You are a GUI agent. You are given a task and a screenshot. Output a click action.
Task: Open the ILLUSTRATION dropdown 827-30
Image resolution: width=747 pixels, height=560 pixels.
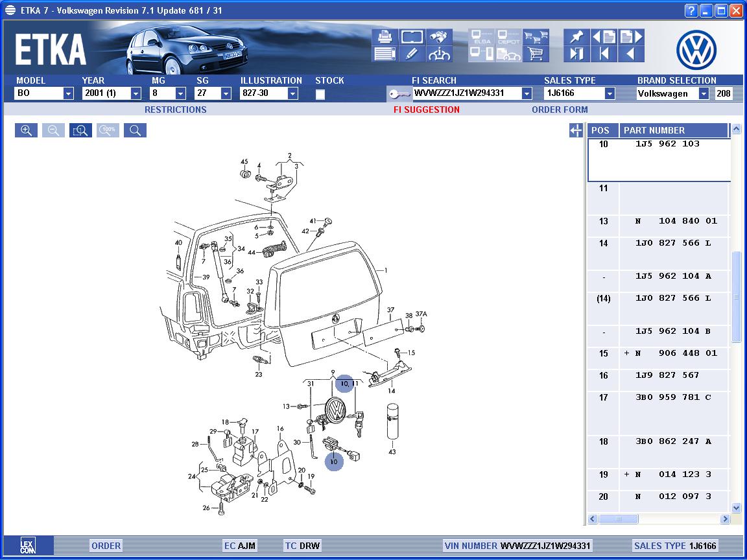(293, 93)
